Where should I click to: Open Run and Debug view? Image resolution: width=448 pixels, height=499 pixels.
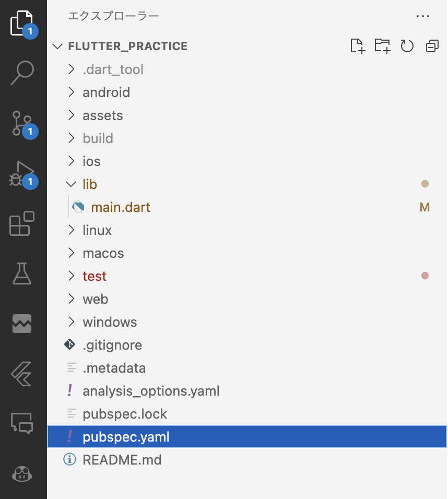coord(22,174)
